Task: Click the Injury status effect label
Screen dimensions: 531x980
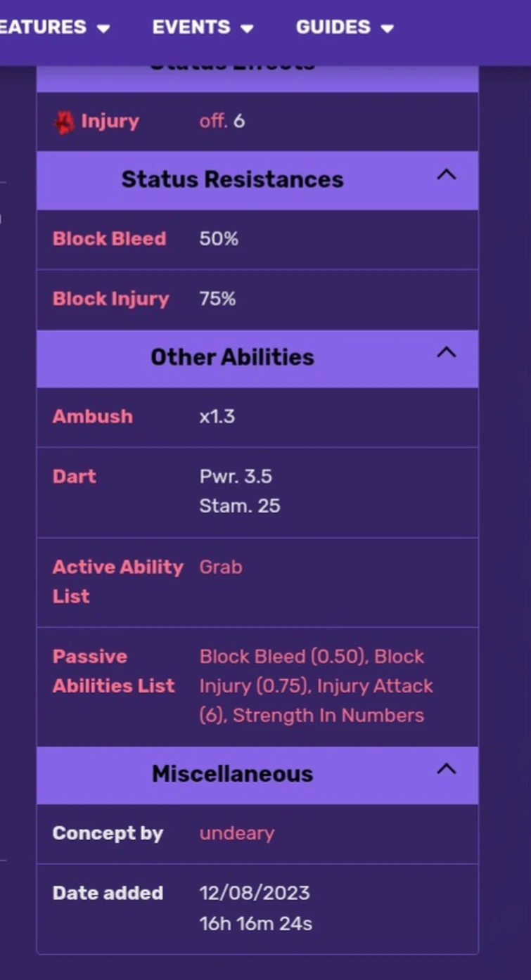Action: coord(110,121)
